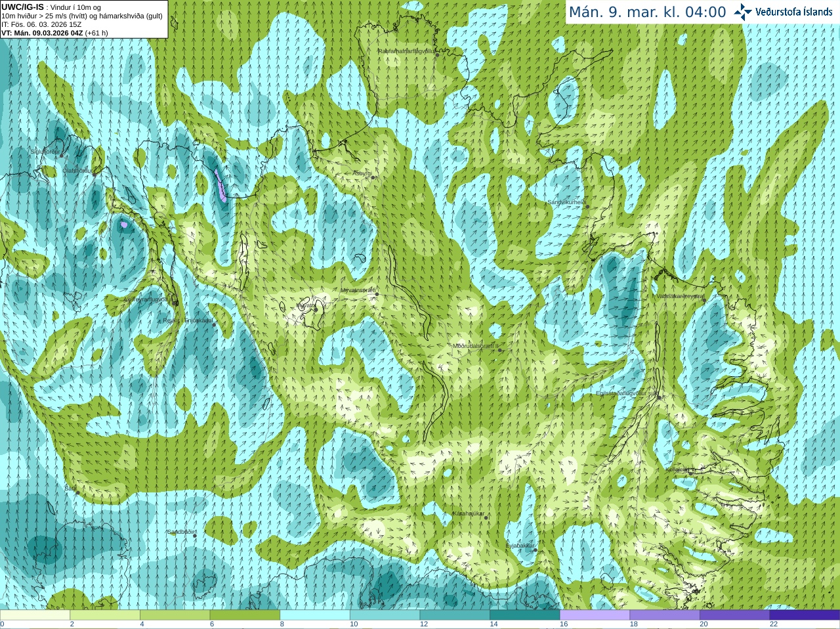Click the 0–2 m/s legend swatch
Viewport: 840px width, 629px height.
35,615
